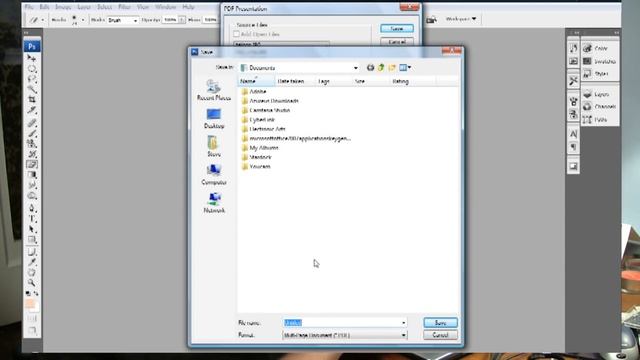Open the Layer Comps dock icon

(x=573, y=166)
